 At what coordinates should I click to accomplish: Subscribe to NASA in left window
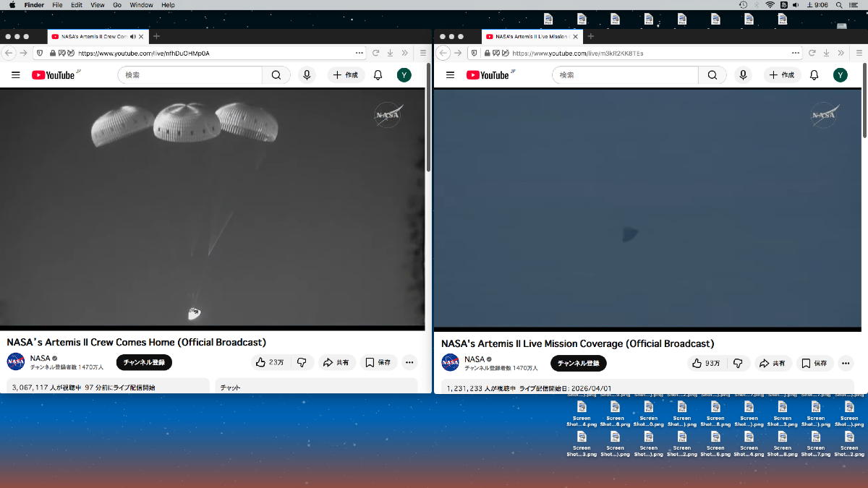[144, 362]
